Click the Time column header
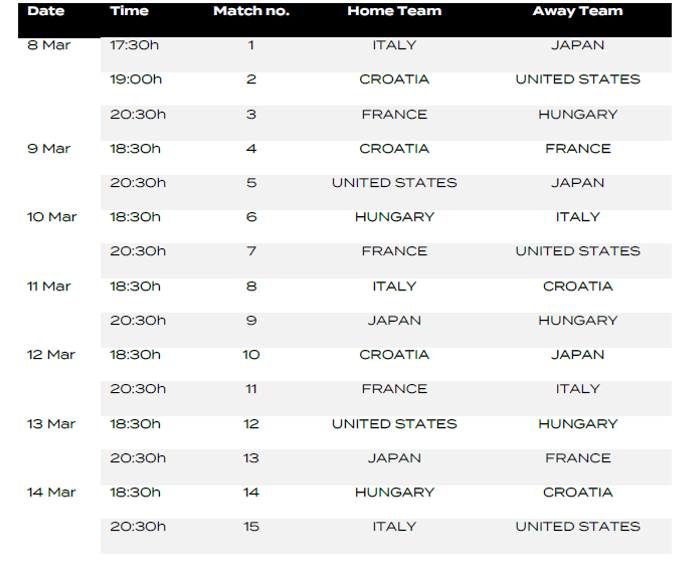Viewport: 674px width, 567px height. pos(129,11)
